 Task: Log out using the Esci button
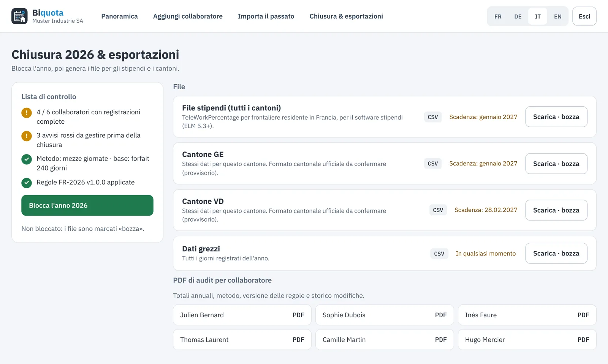tap(584, 16)
